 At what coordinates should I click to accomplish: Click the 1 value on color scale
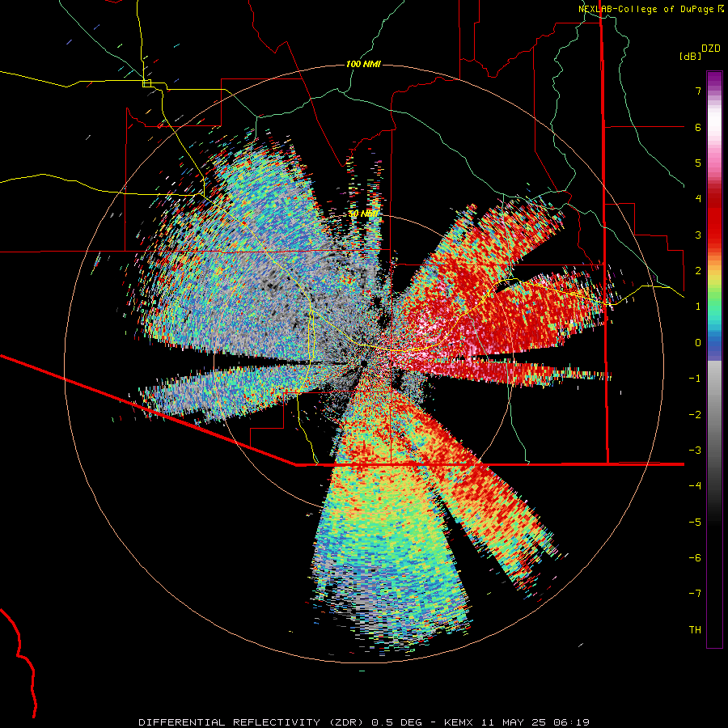(698, 307)
